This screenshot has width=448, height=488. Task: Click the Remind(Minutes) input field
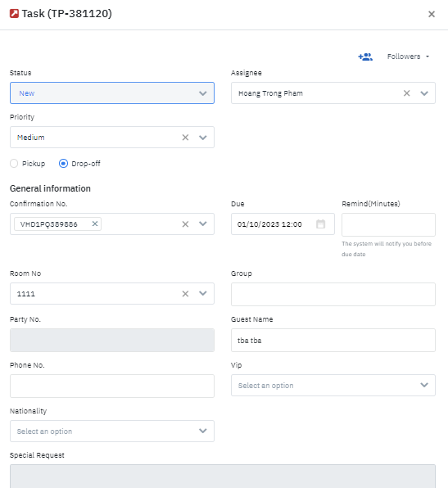click(388, 224)
